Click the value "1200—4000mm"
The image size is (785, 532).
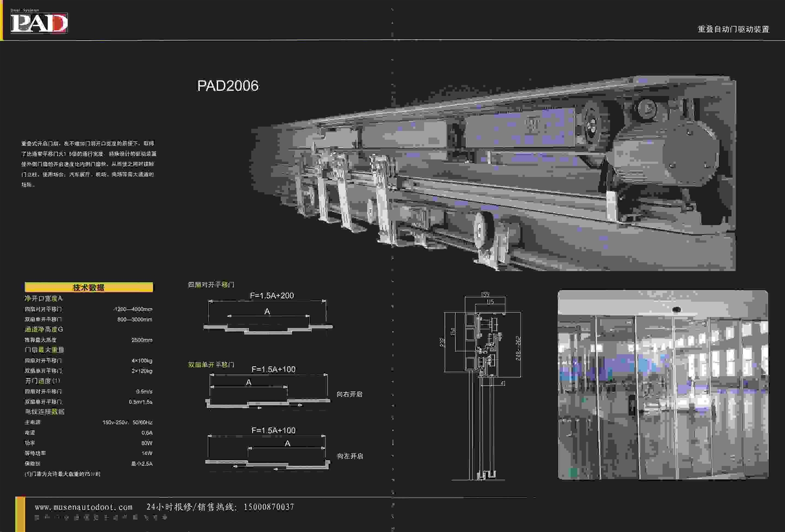click(x=133, y=309)
